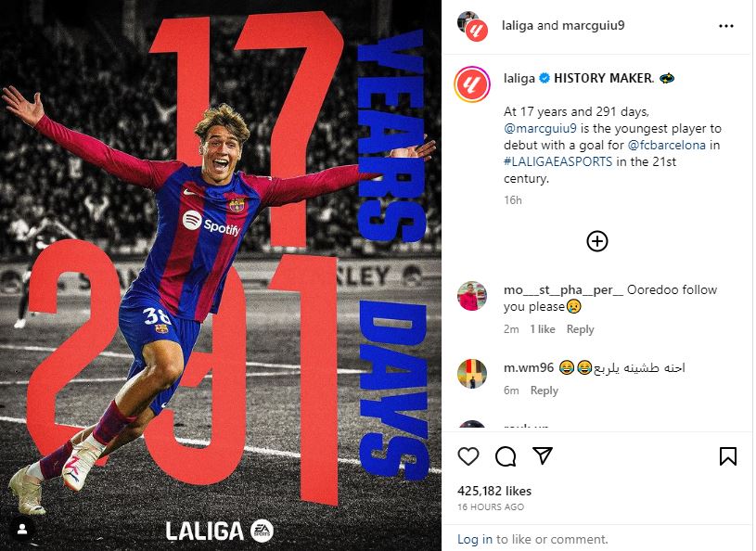Screen dimensions: 756x551
Task: Load more comments with plus circle
Action: click(596, 241)
